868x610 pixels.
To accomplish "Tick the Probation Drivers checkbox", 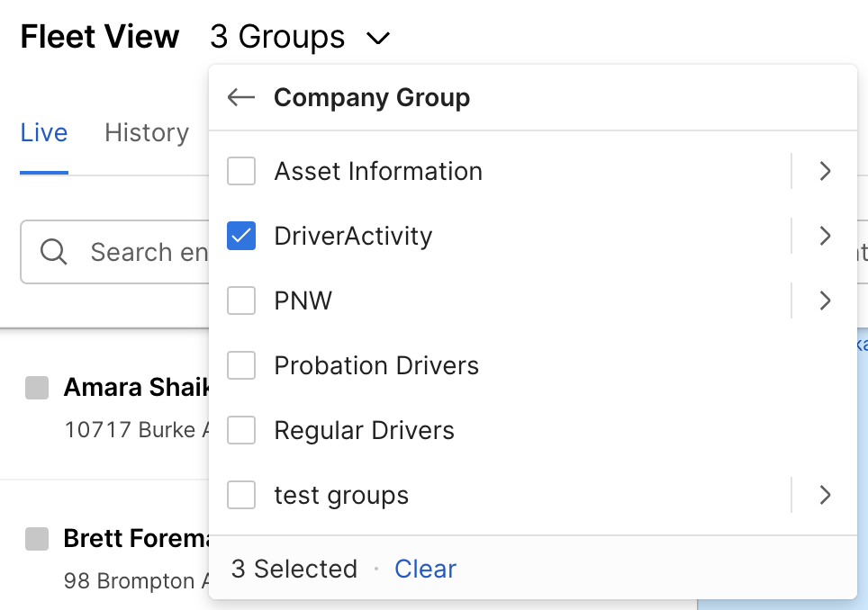I will [241, 365].
